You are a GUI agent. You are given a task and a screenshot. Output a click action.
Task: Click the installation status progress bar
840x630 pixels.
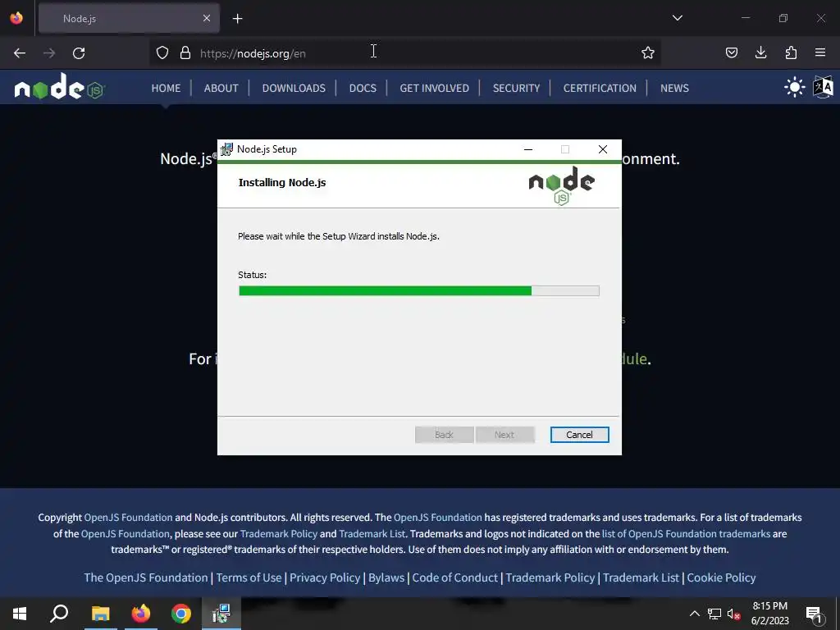tap(419, 291)
